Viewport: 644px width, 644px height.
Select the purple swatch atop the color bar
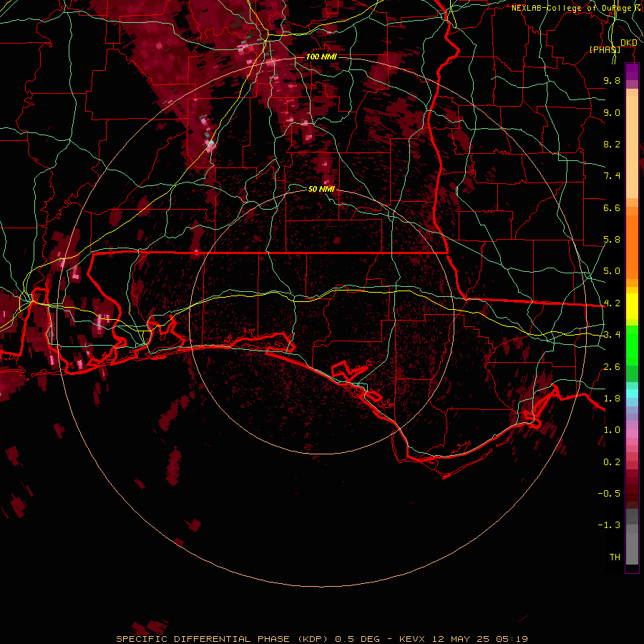coord(632,72)
